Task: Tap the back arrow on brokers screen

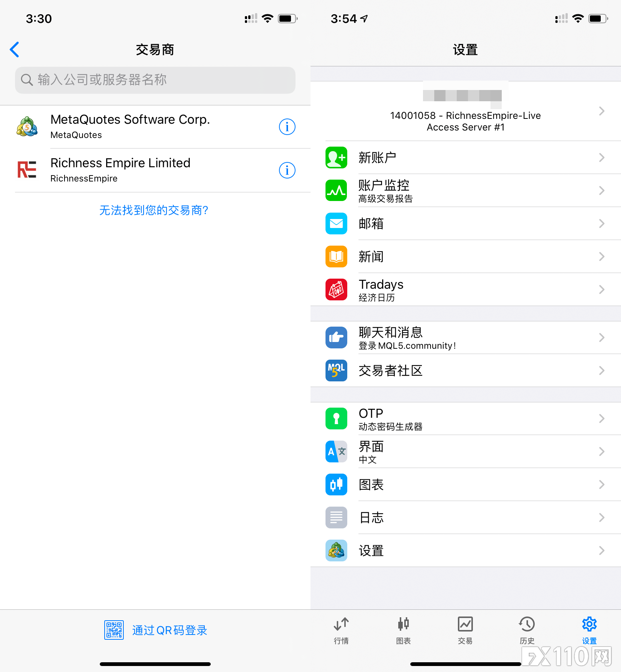Action: (15, 49)
